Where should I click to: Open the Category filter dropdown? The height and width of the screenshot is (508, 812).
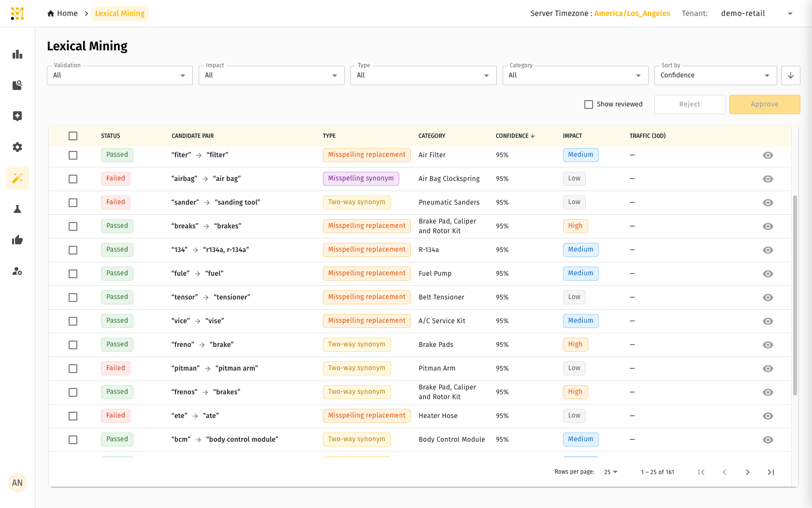[576, 75]
